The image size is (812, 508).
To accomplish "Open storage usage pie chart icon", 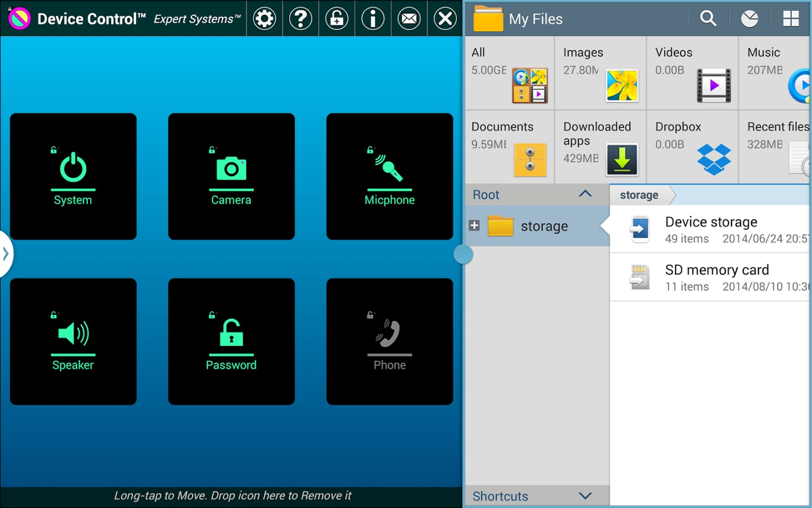I will click(749, 19).
